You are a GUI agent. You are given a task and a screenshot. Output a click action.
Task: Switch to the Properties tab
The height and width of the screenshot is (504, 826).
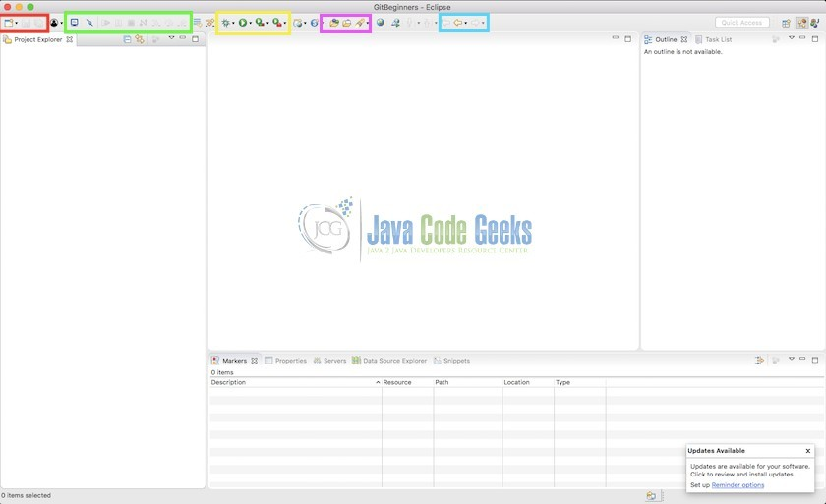pyautogui.click(x=285, y=361)
